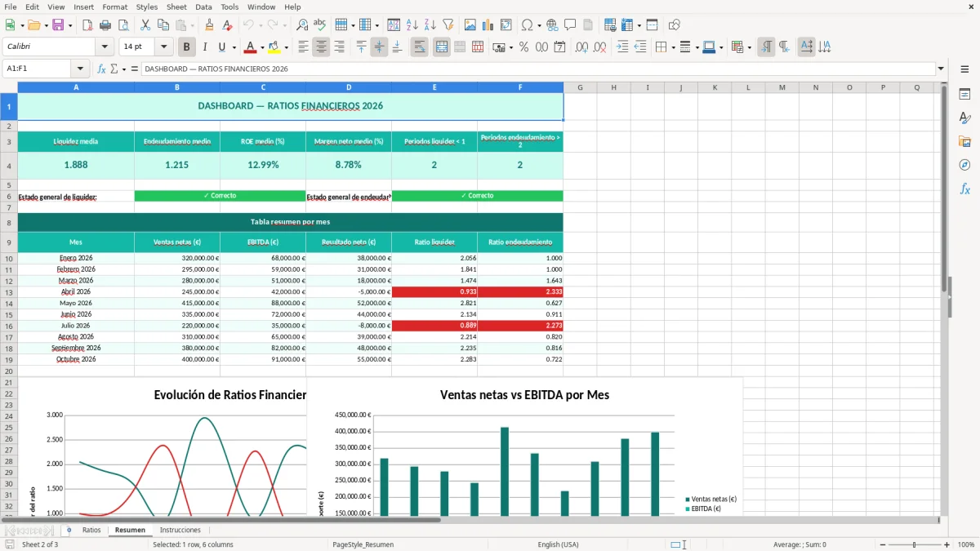980x551 pixels.
Task: Click the zoom slider in status bar
Action: pyautogui.click(x=914, y=544)
